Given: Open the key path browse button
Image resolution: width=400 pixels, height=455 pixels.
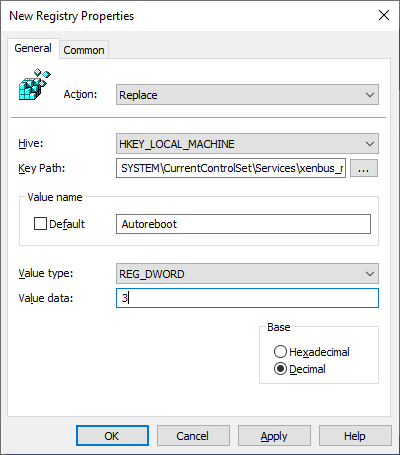Looking at the screenshot, I should click(364, 168).
